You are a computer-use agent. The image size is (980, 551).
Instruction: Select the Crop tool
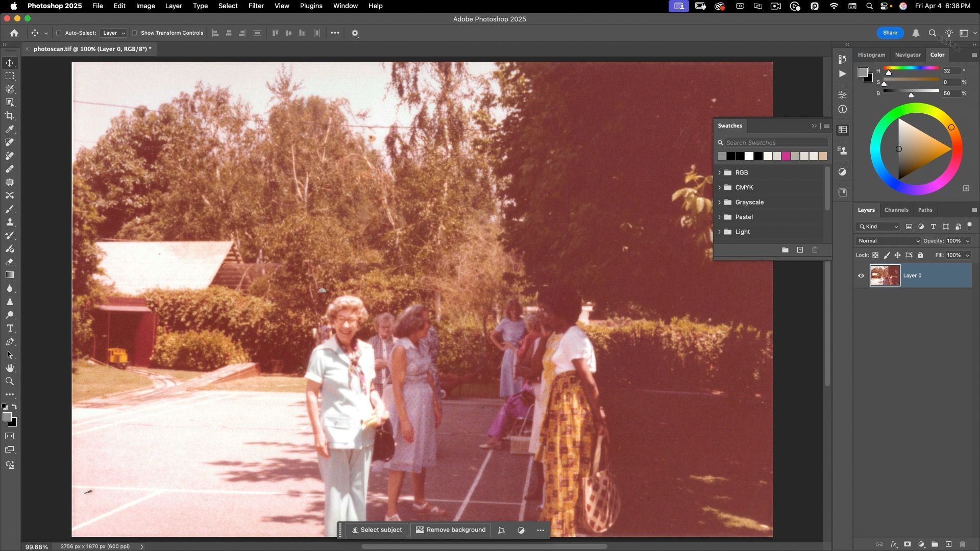pyautogui.click(x=10, y=116)
